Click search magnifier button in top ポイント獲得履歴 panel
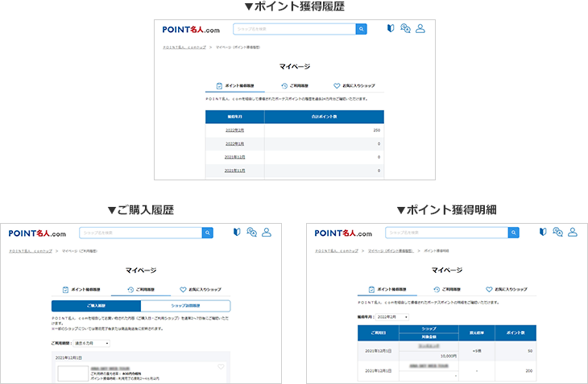The height and width of the screenshot is (384, 588). pyautogui.click(x=361, y=29)
